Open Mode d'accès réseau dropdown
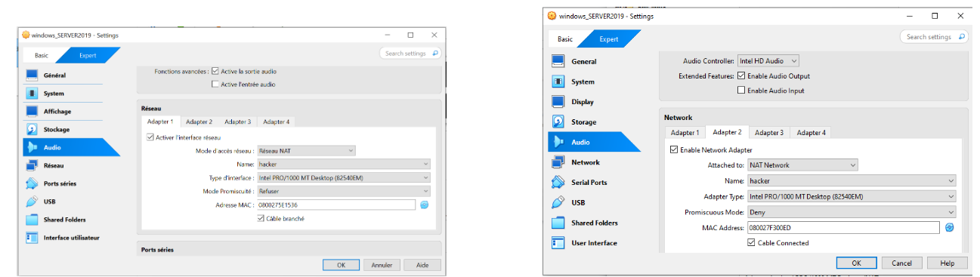This screenshot has width=980, height=277. pyautogui.click(x=306, y=151)
